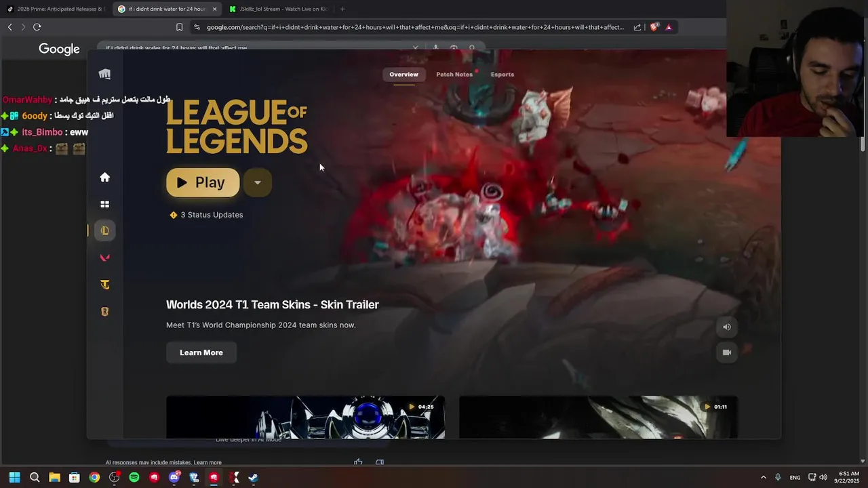868x488 pixels.
Task: Click the Riot Games fist logo
Action: click(104, 74)
